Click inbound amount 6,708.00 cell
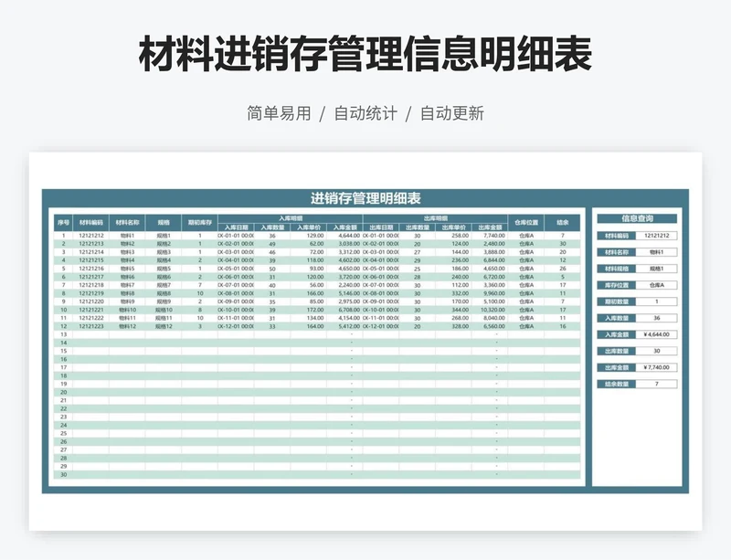The width and height of the screenshot is (731, 560). pyautogui.click(x=345, y=310)
